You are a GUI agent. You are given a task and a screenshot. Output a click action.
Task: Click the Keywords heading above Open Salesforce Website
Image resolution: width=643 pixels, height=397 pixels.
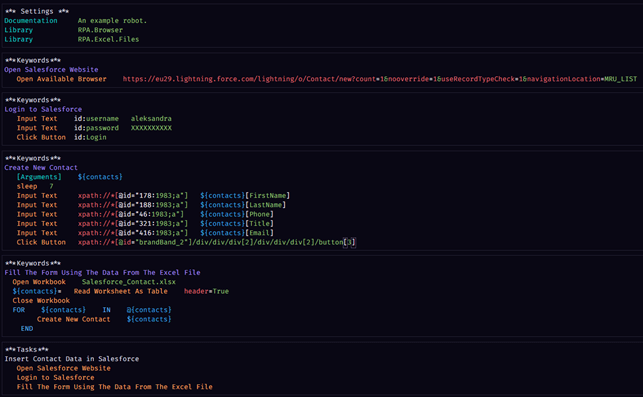33,60
